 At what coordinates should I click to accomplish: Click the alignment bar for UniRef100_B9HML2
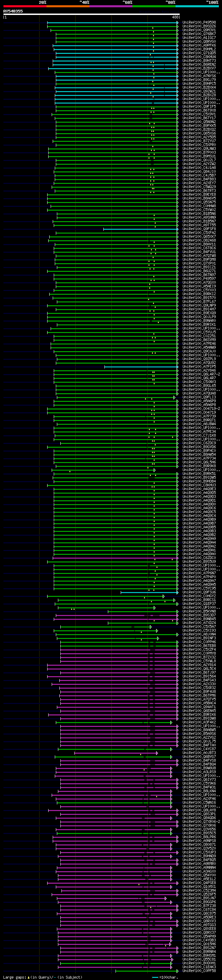tap(116, 49)
